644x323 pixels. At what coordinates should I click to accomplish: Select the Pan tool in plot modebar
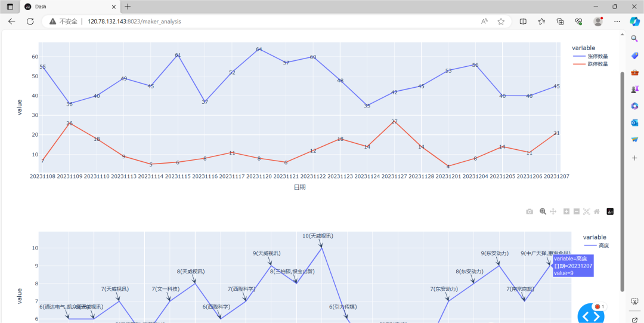coord(553,211)
